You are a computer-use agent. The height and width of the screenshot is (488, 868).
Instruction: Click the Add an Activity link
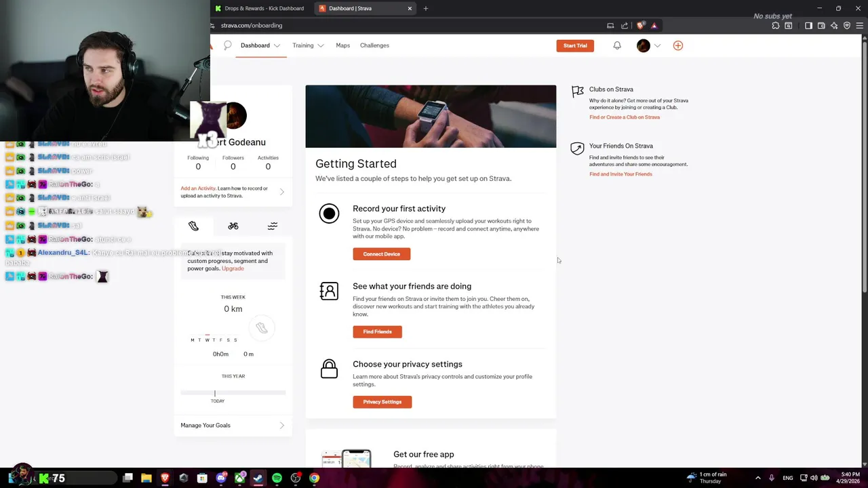click(198, 188)
